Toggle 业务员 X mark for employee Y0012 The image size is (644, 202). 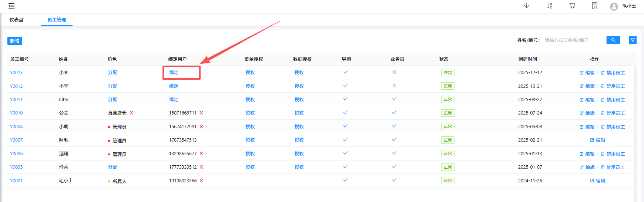click(394, 86)
